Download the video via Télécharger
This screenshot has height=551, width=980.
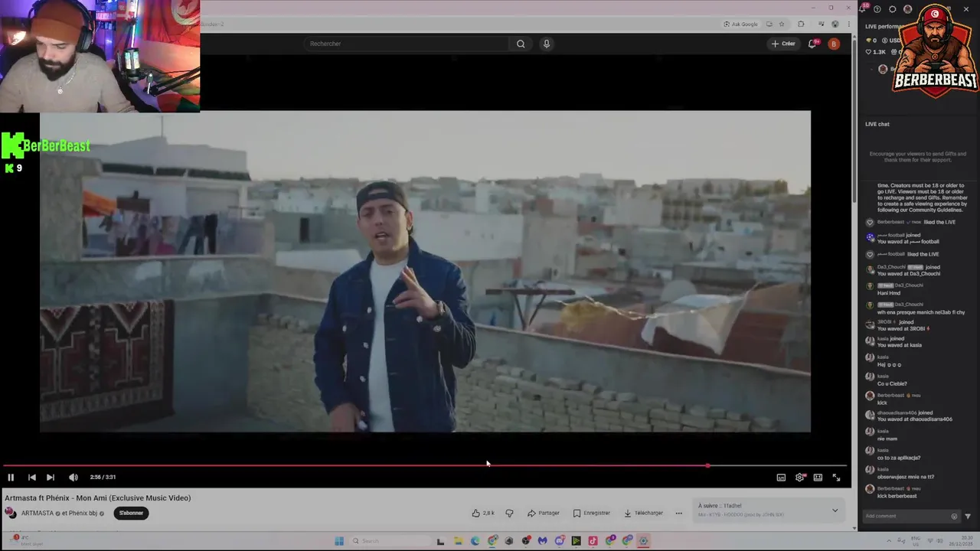click(x=644, y=513)
